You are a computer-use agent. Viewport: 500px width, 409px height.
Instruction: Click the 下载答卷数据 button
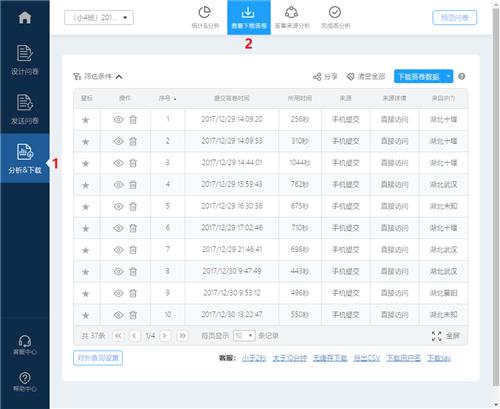click(419, 77)
